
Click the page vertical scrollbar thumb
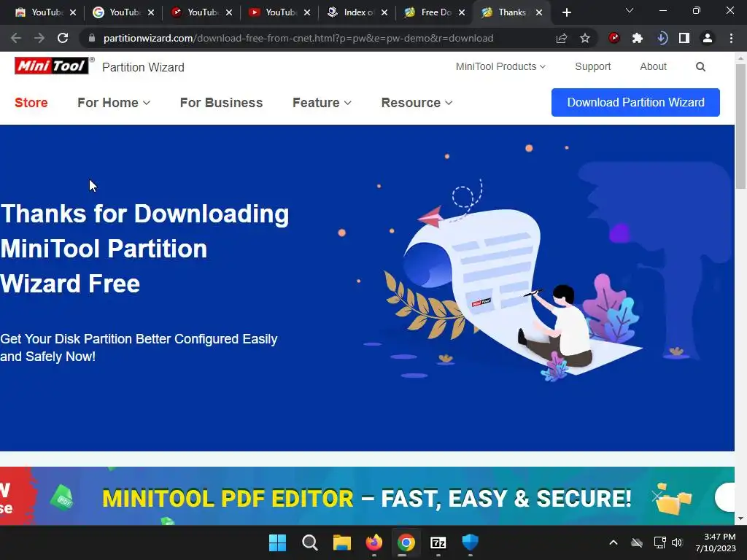pyautogui.click(x=740, y=126)
